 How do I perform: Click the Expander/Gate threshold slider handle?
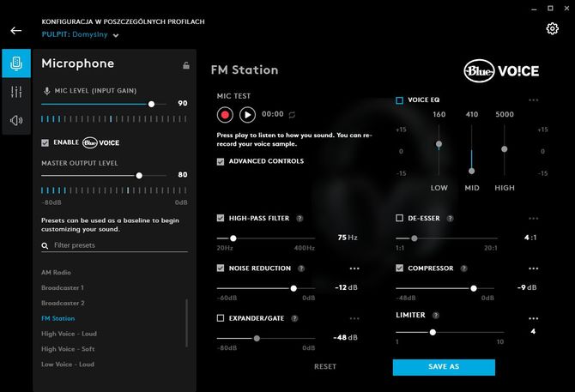pyautogui.click(x=257, y=339)
